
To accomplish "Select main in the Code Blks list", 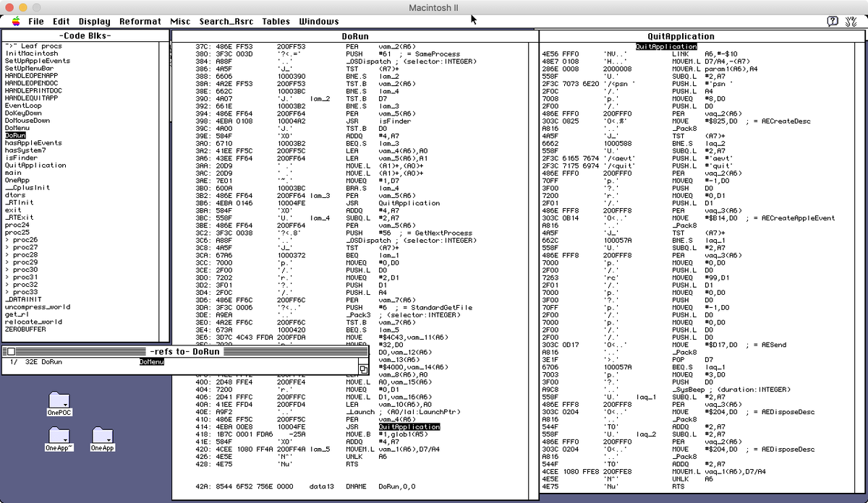I will pos(13,173).
